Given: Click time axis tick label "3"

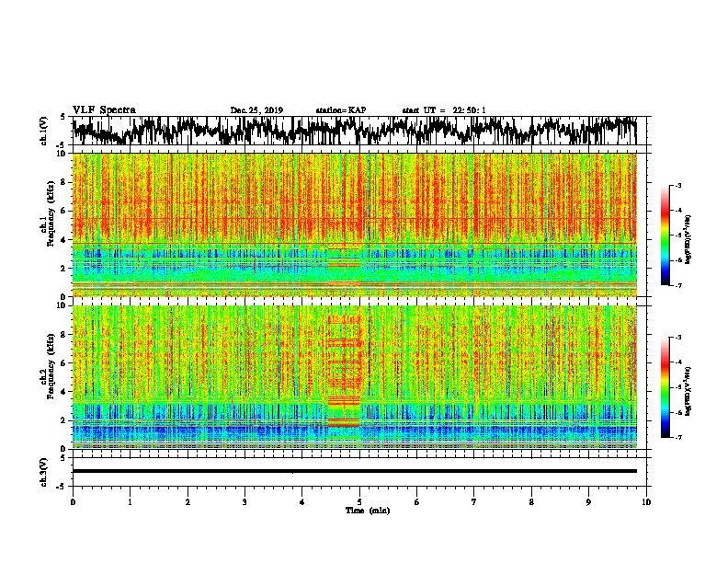Looking at the screenshot, I should pyautogui.click(x=245, y=502).
